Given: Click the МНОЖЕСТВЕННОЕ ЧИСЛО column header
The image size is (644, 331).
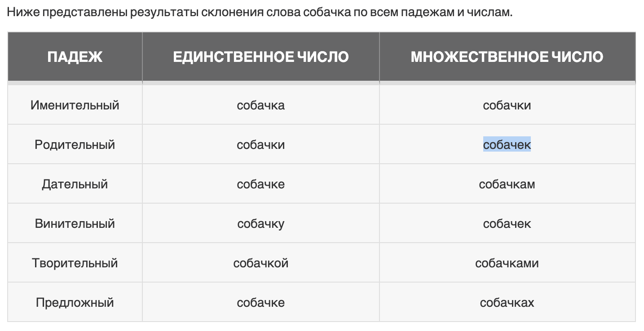Looking at the screenshot, I should (507, 57).
